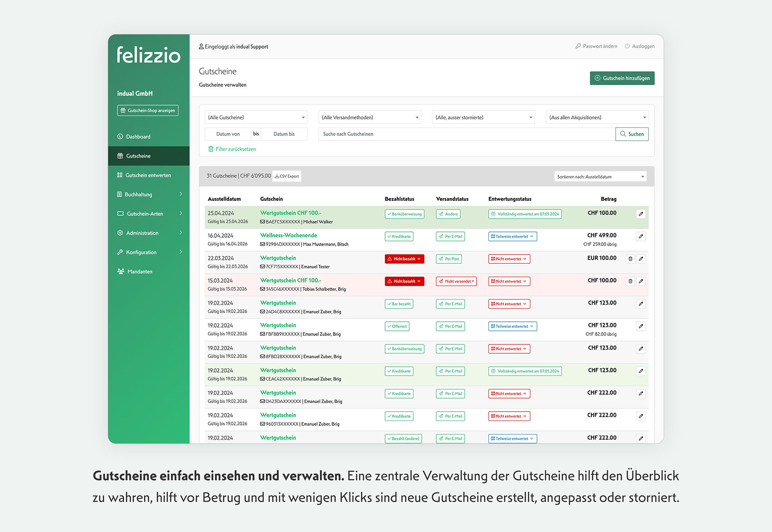
Task: Open Nicht bezahlt dropdown for Emanuel Tester
Action: coord(404,259)
